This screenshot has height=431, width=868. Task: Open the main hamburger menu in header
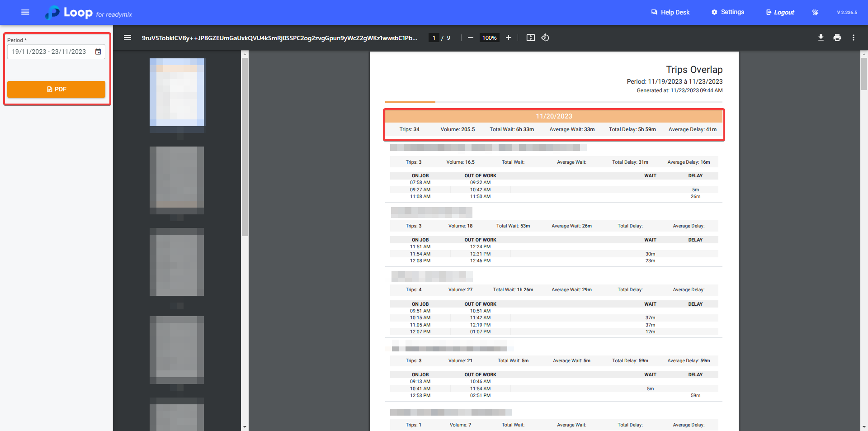click(25, 12)
